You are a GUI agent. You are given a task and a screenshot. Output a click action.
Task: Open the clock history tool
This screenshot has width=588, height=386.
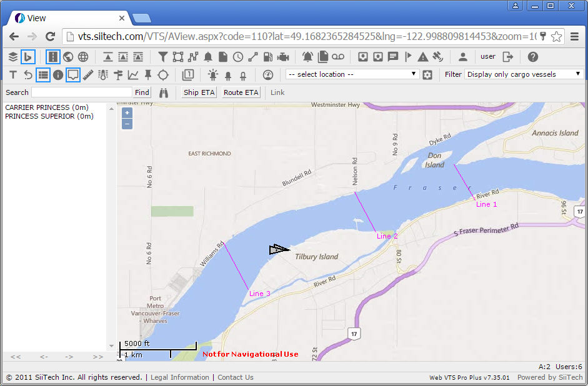(x=238, y=57)
